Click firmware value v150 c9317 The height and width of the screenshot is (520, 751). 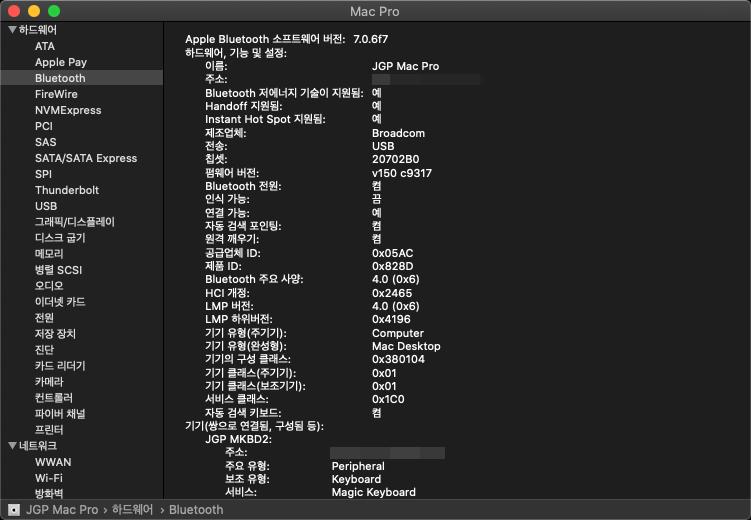[402, 173]
